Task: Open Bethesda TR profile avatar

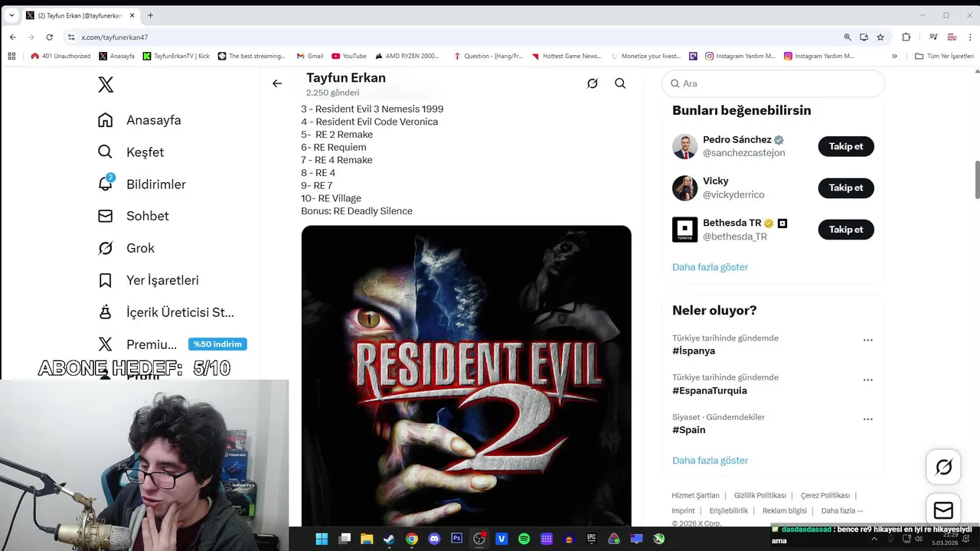Action: [x=684, y=230]
